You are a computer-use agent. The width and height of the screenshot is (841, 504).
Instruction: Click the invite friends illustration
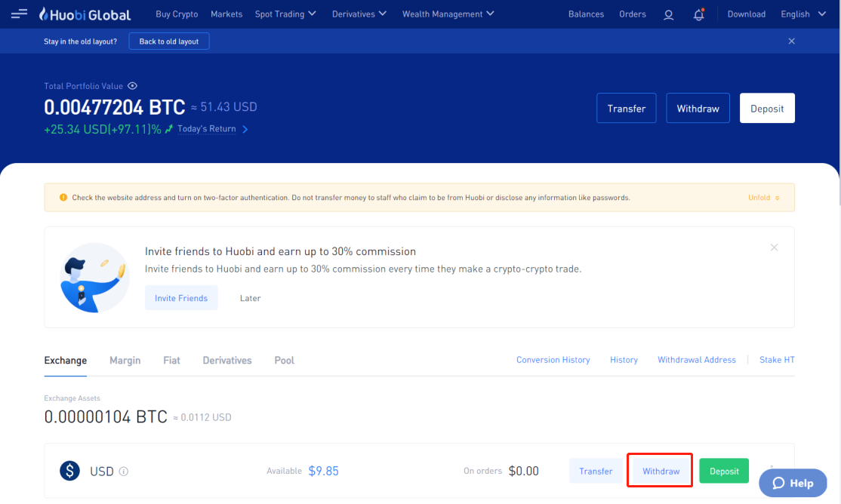pos(95,277)
